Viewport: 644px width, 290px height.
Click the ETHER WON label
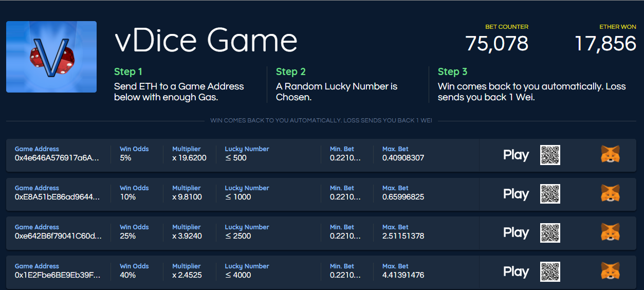tap(618, 27)
